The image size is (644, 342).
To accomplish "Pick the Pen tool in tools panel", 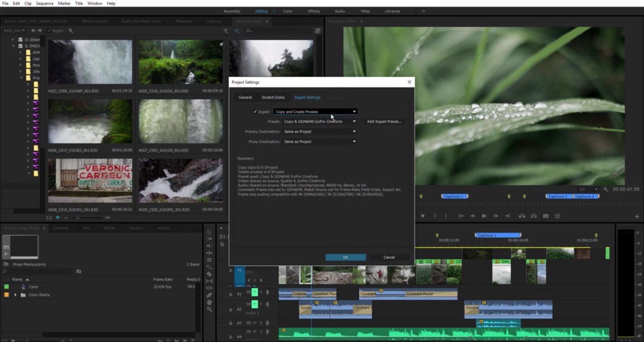I will 209,295.
